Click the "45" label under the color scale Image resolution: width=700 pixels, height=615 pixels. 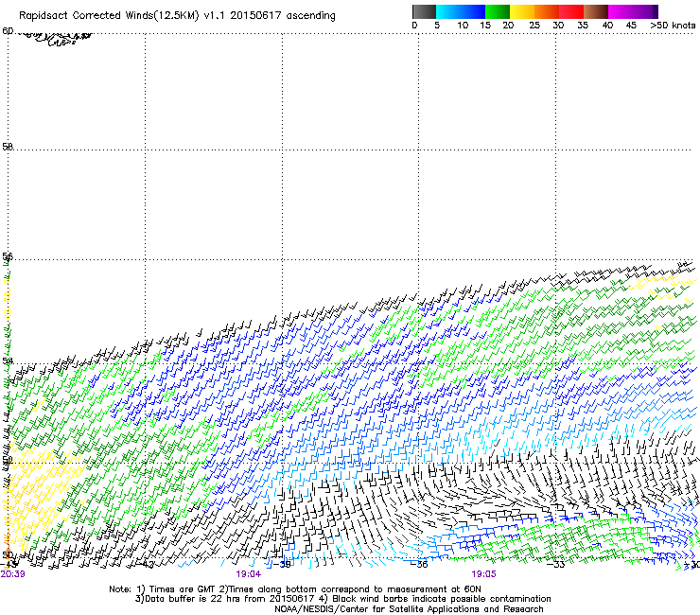pos(631,25)
